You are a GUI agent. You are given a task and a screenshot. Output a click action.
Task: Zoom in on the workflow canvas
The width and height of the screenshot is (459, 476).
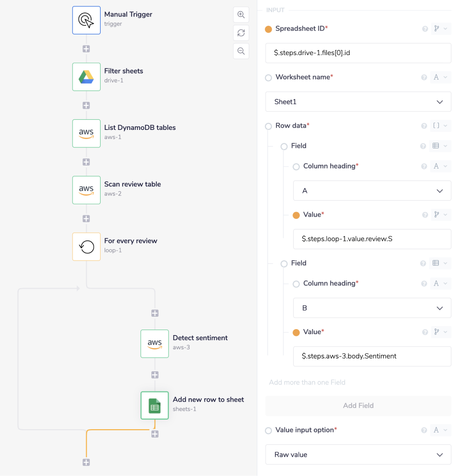(x=241, y=15)
